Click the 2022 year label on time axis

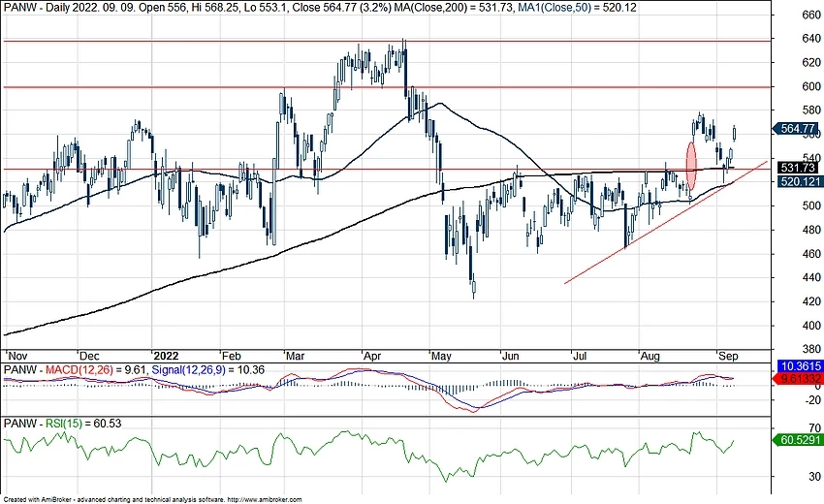[x=165, y=356]
